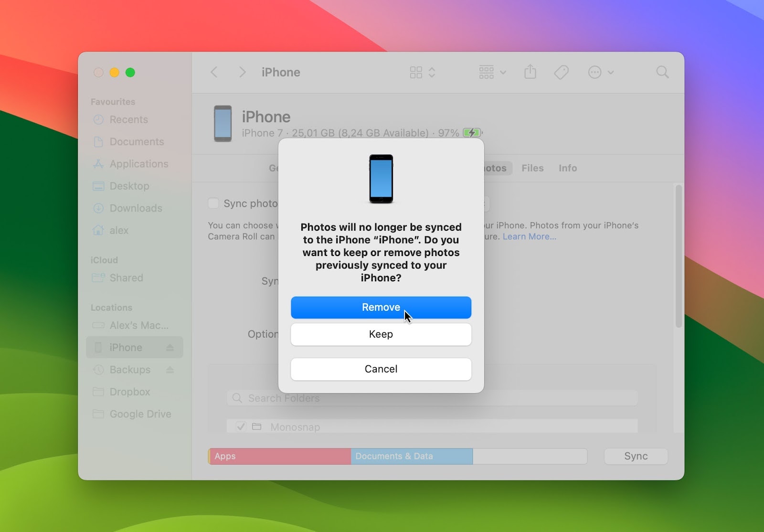The height and width of the screenshot is (532, 764).
Task: Click the Sync button
Action: [636, 456]
